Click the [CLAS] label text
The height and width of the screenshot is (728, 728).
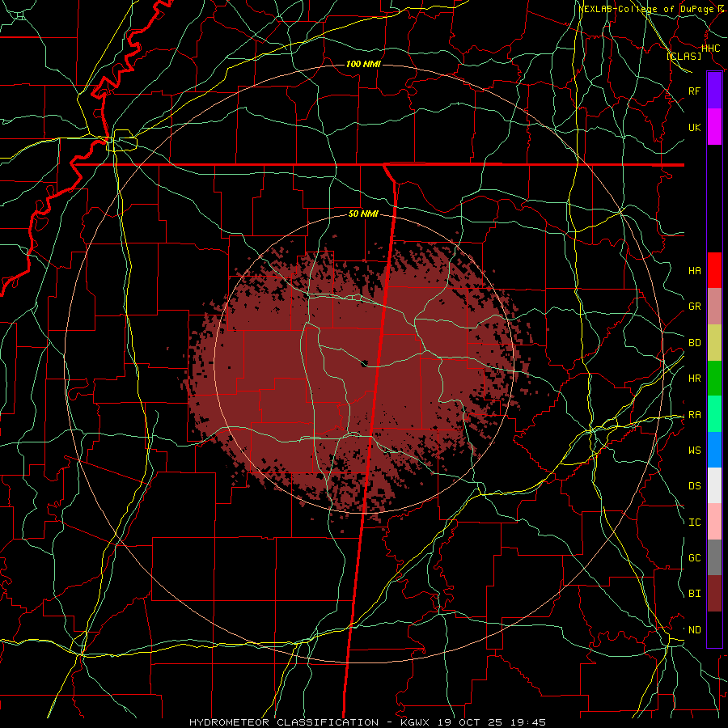click(x=684, y=56)
